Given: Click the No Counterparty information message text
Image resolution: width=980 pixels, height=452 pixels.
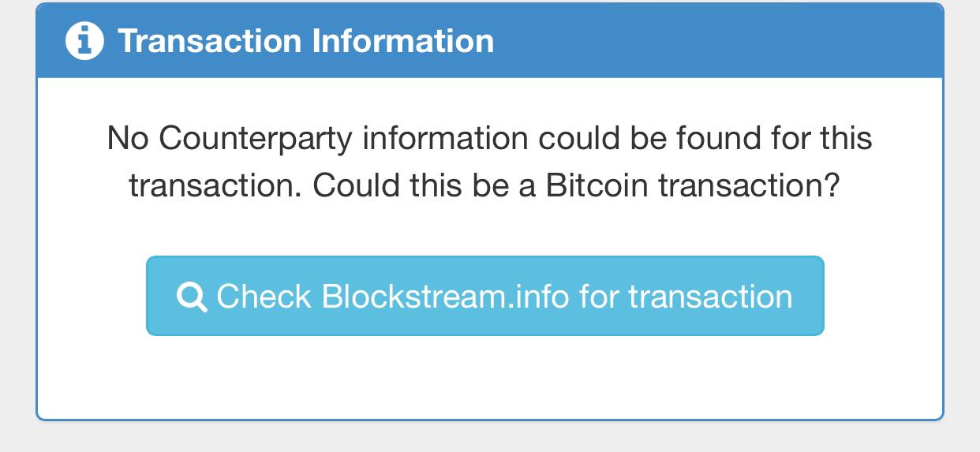Looking at the screenshot, I should click(x=490, y=162).
